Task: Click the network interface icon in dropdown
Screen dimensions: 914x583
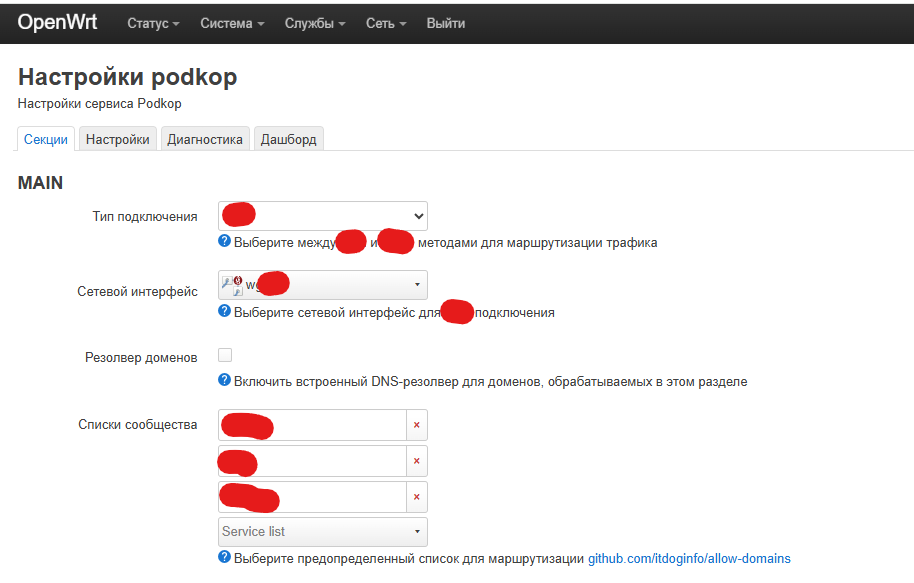Action: 232,285
